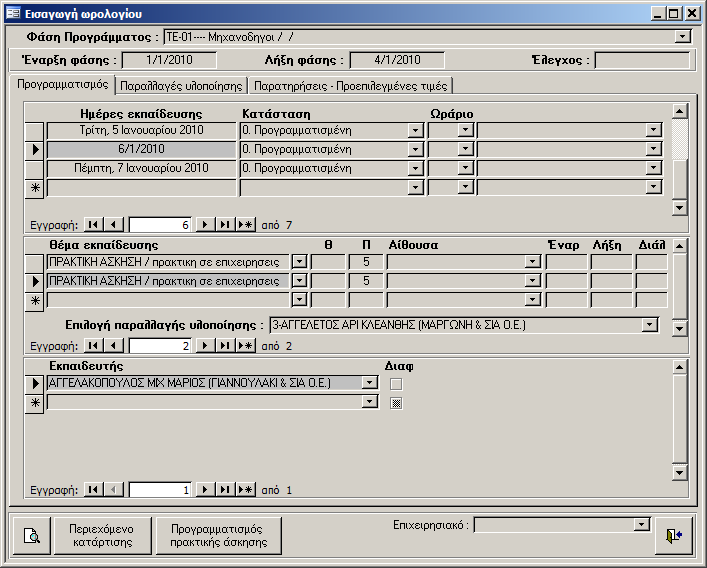
Task: Add new record in trainer list navigator
Action: [x=245, y=490]
